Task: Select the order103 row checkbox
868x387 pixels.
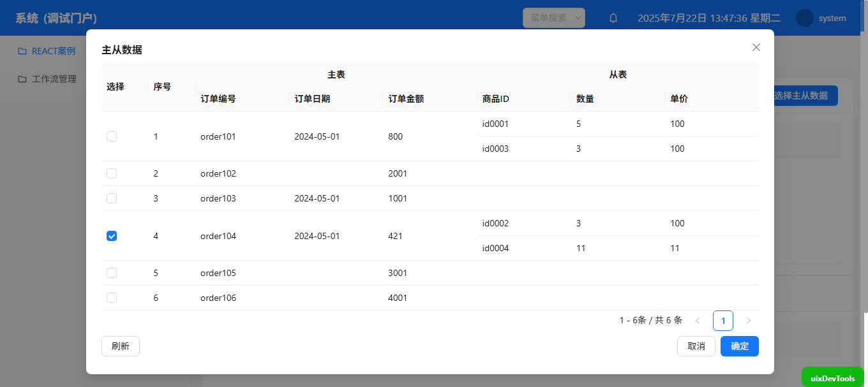Action: (112, 198)
